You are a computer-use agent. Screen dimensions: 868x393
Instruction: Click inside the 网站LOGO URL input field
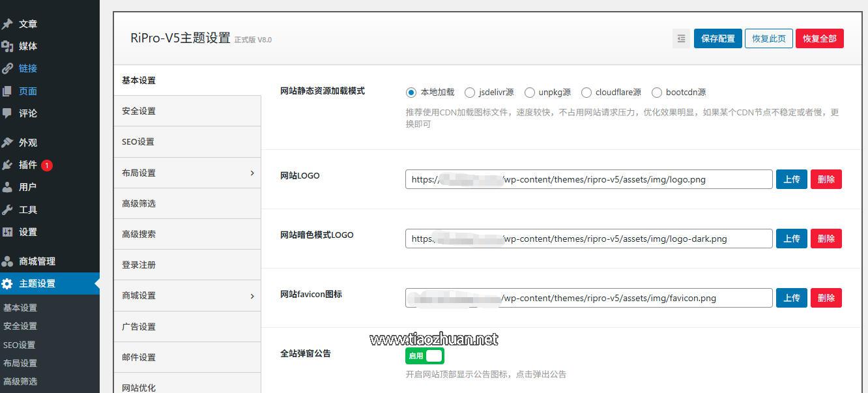(x=586, y=179)
